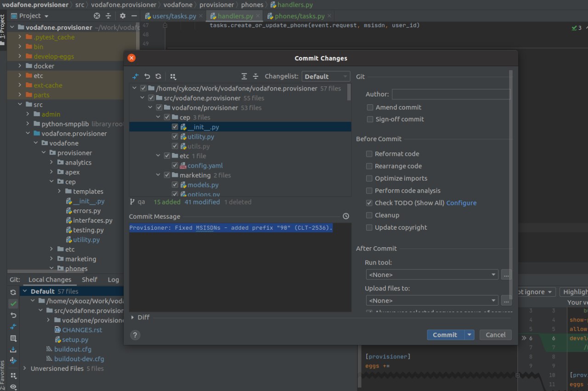Viewport: 588px width, 391px height.
Task: Click Preview Diff magnifier icon in Git sidebar
Action: 13,338
